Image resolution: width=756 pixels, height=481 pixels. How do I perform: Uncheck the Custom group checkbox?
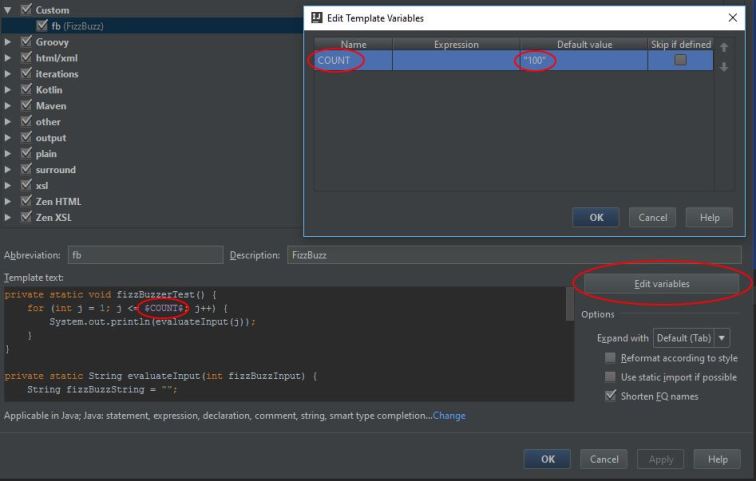(27, 9)
